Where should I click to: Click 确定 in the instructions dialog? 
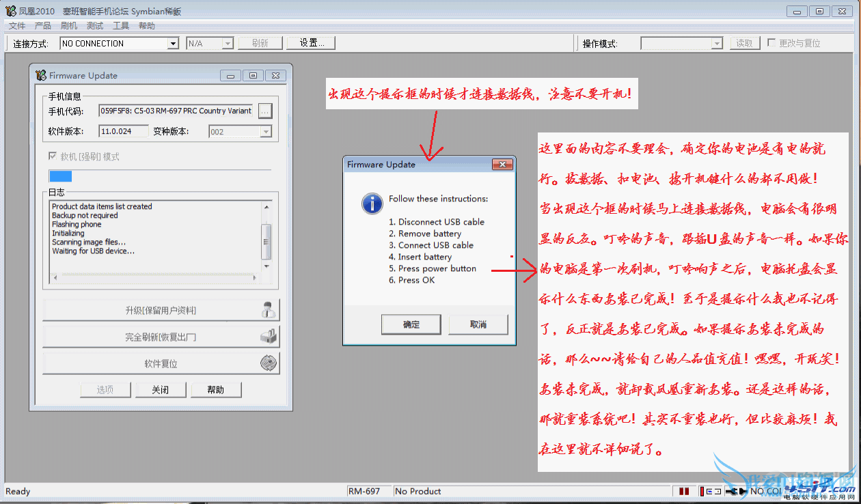coord(411,324)
